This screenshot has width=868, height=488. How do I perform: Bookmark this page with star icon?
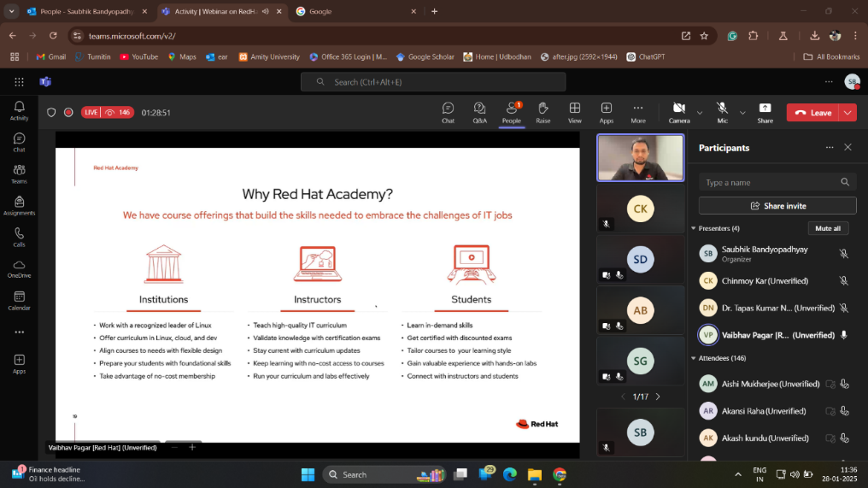tap(704, 36)
